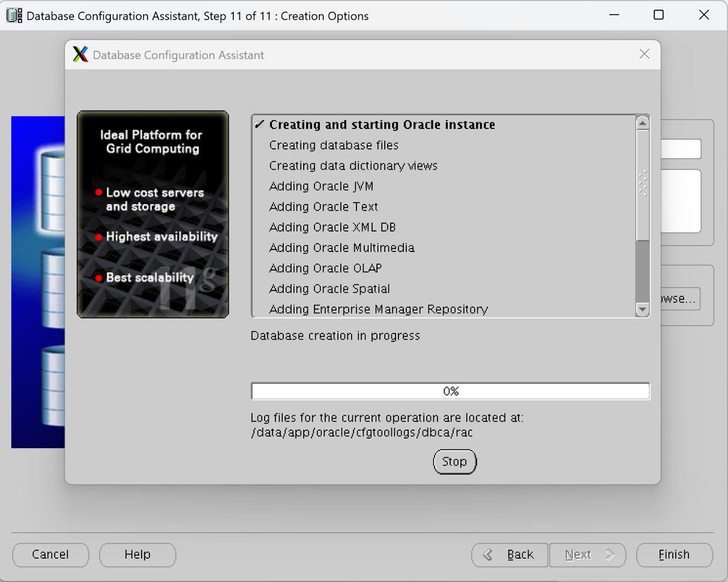
Task: Click the 0% progress bar
Action: pyautogui.click(x=450, y=391)
